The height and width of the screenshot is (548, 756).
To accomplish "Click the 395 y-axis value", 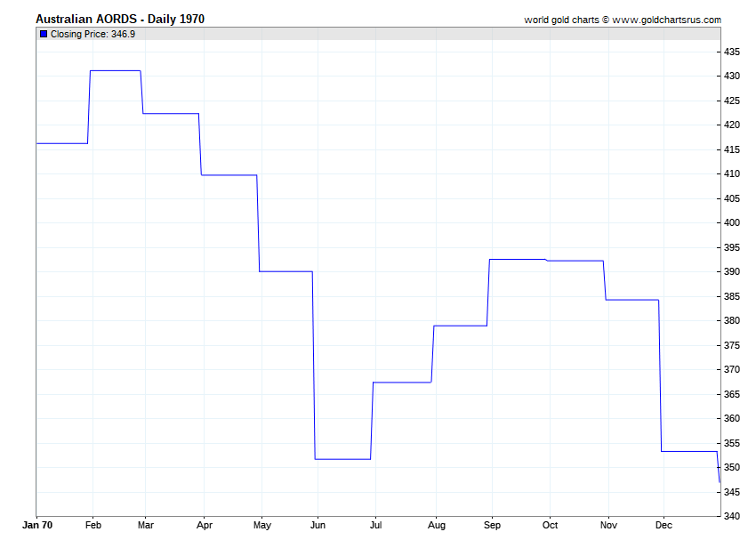I will (732, 248).
